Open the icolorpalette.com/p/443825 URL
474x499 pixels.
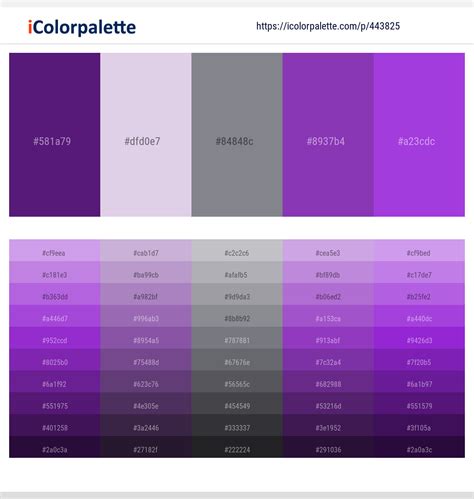click(x=328, y=26)
